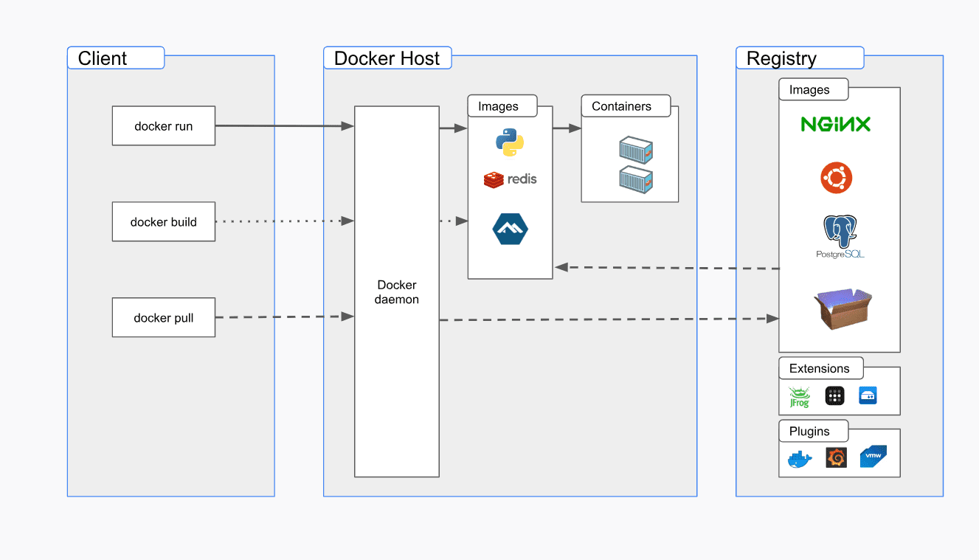This screenshot has width=979, height=560.
Task: Select the lower shipping container icon
Action: 636,179
